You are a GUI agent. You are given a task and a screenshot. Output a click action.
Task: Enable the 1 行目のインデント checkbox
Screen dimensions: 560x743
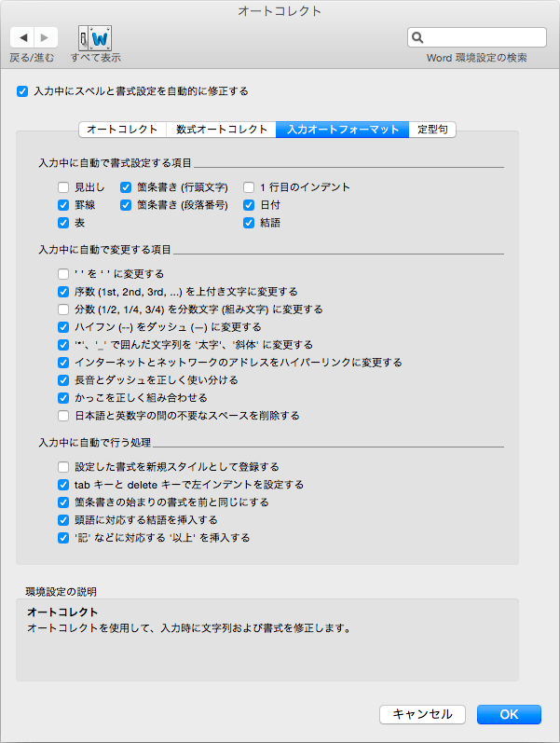249,186
